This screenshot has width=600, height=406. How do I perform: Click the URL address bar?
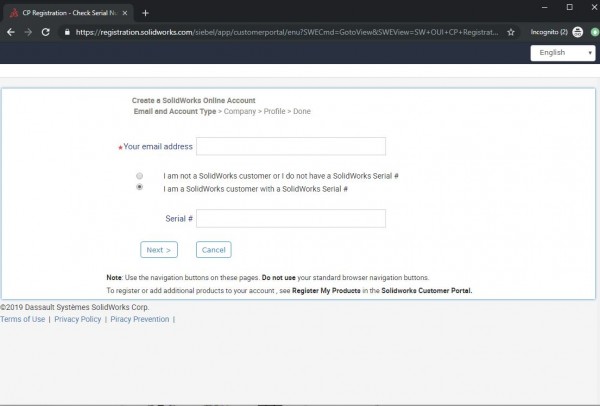click(x=287, y=32)
